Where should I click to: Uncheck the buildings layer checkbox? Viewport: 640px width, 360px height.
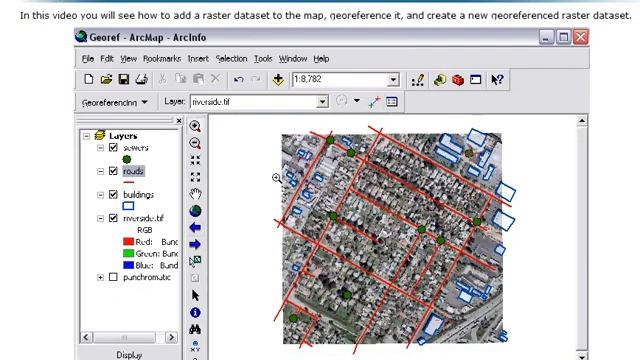[113, 195]
